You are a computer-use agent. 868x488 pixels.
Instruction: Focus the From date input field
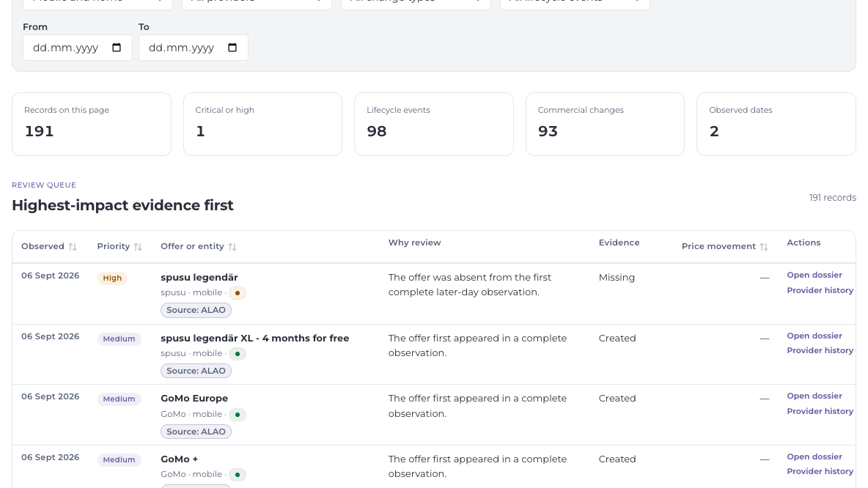tap(78, 48)
